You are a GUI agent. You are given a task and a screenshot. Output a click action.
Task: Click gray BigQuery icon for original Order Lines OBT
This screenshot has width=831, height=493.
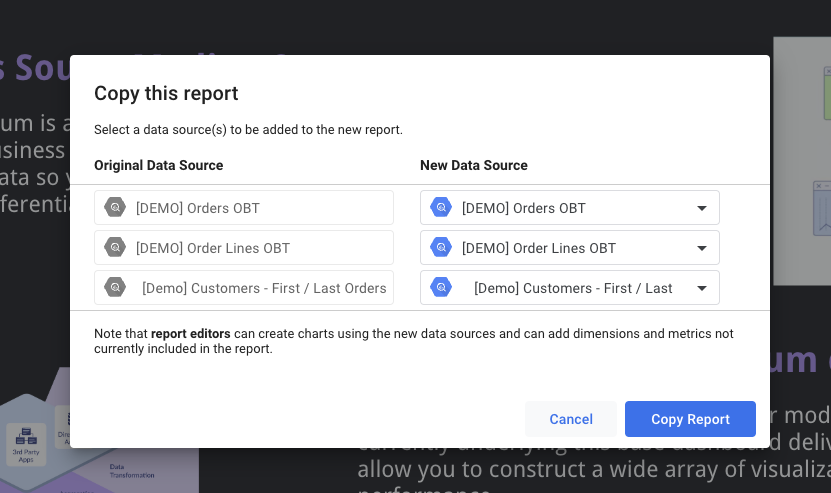pyautogui.click(x=115, y=247)
